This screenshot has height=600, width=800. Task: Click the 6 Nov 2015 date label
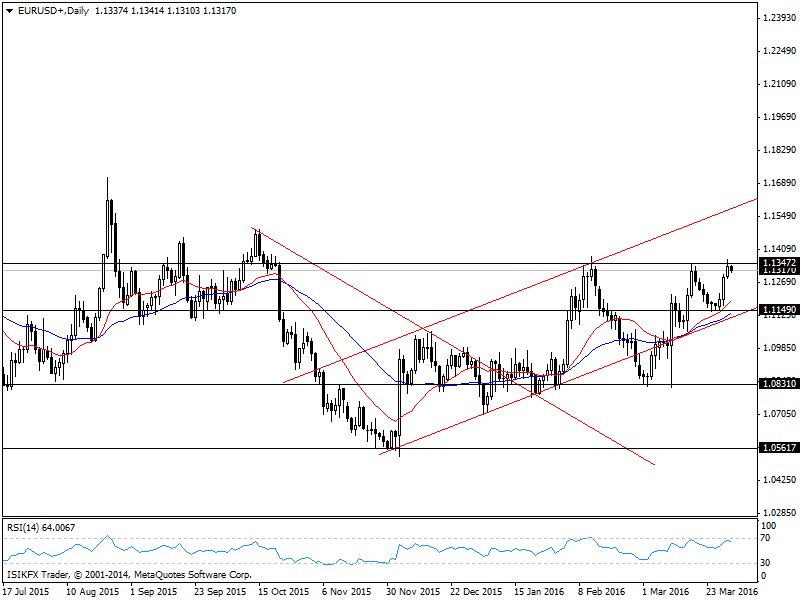346,592
